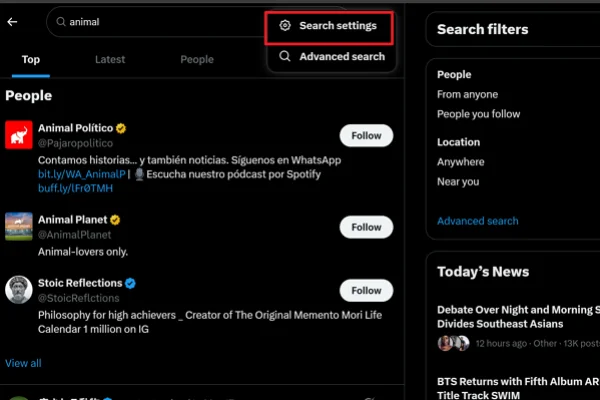Select Near you location filter
Screen dimensions: 600x400
[458, 182]
